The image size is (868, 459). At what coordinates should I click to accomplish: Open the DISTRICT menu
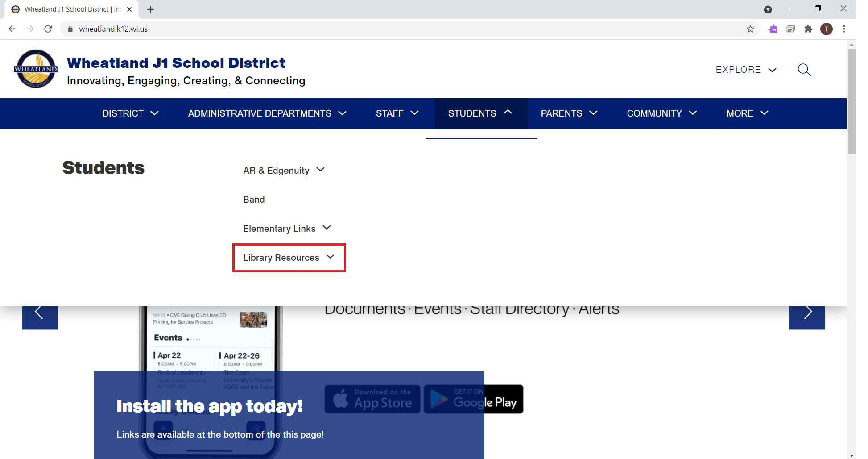(x=130, y=113)
